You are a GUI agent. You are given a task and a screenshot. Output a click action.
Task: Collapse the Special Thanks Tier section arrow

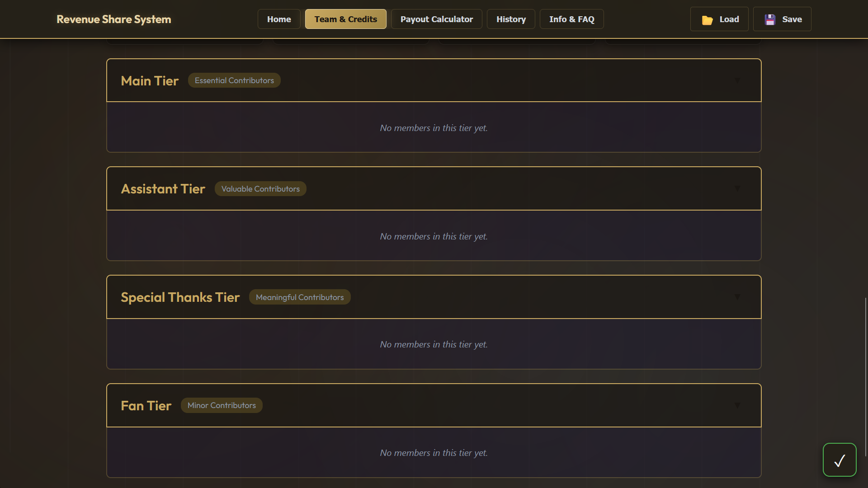737,297
